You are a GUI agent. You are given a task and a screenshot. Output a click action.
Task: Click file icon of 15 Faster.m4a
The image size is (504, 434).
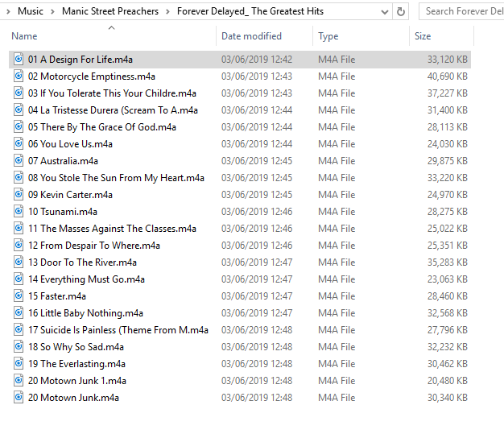click(x=19, y=296)
